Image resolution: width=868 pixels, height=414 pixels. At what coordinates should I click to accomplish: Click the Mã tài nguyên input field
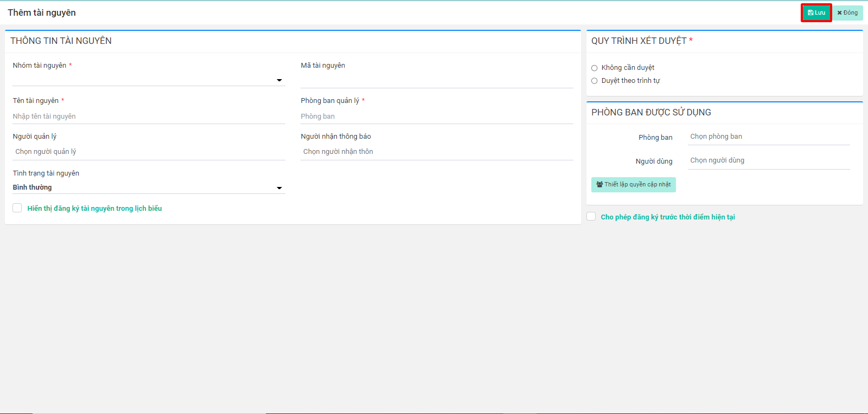click(436, 80)
